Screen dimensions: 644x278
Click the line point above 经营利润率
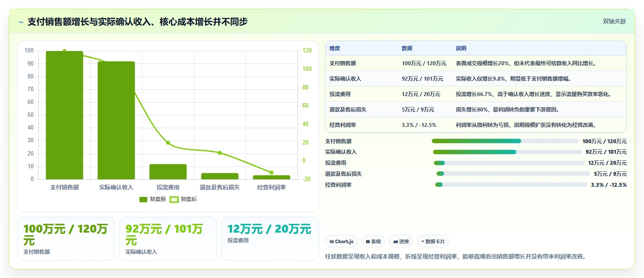coord(271,173)
